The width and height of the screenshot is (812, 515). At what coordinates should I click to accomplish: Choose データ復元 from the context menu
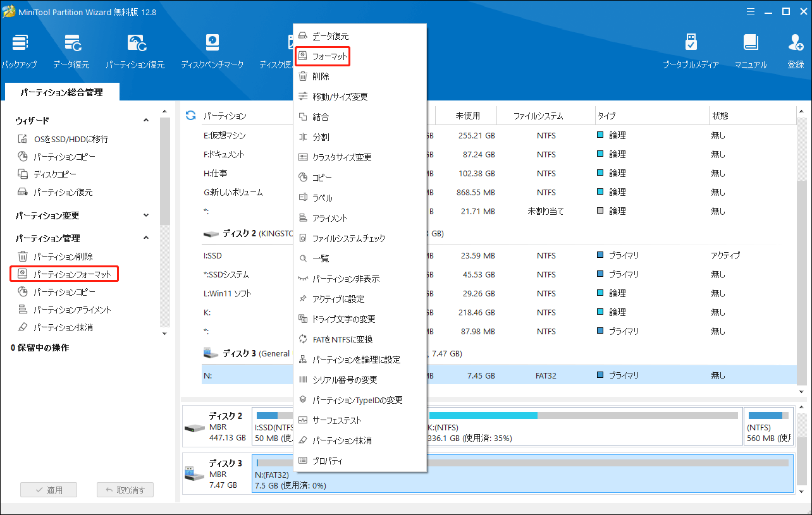coord(359,36)
